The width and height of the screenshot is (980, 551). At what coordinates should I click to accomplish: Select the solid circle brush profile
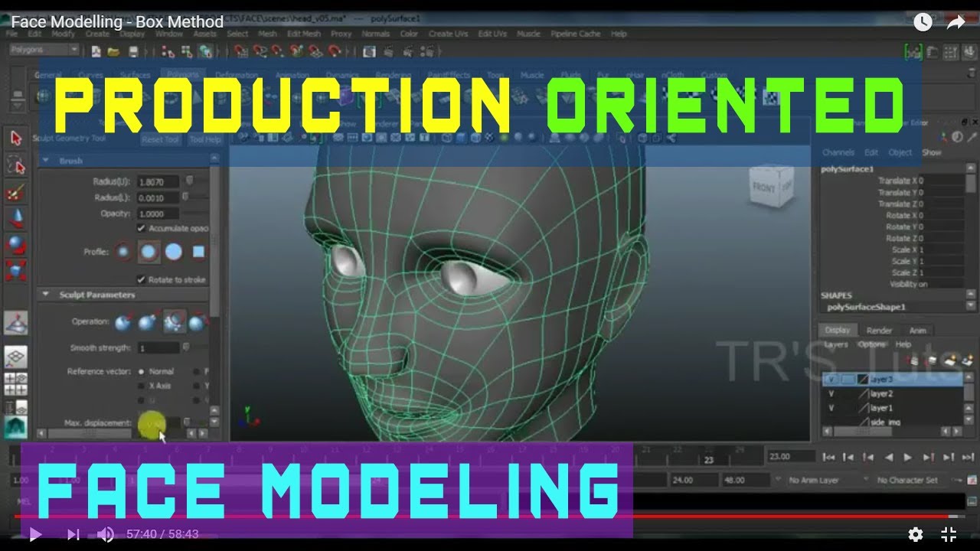[174, 252]
